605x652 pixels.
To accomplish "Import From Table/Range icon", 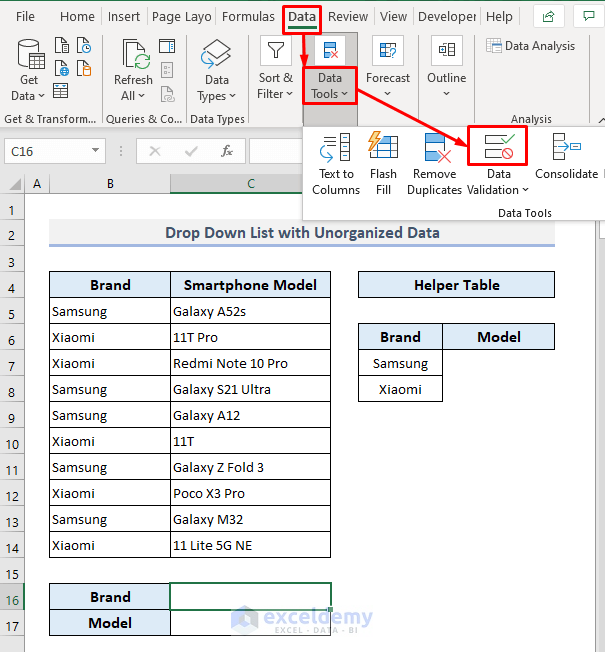I will 61,91.
